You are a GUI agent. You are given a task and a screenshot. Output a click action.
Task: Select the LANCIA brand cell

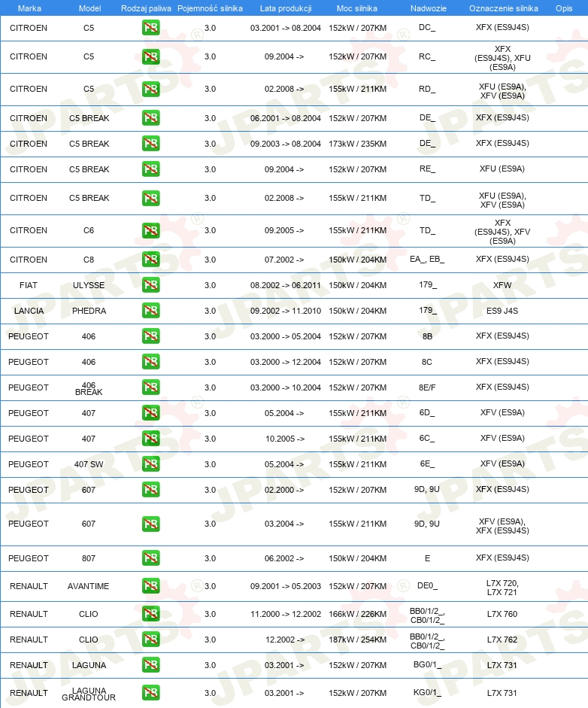pos(29,311)
